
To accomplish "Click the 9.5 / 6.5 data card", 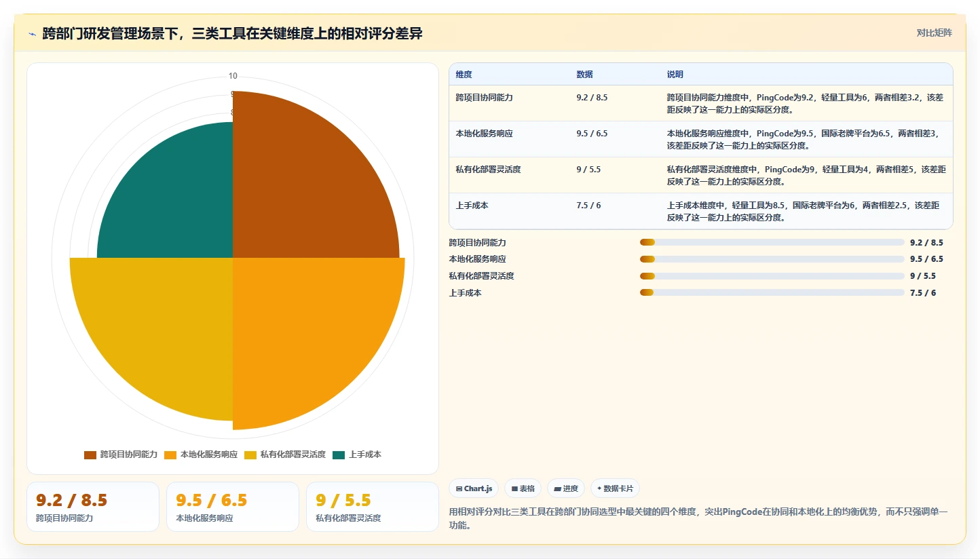I will tap(233, 507).
